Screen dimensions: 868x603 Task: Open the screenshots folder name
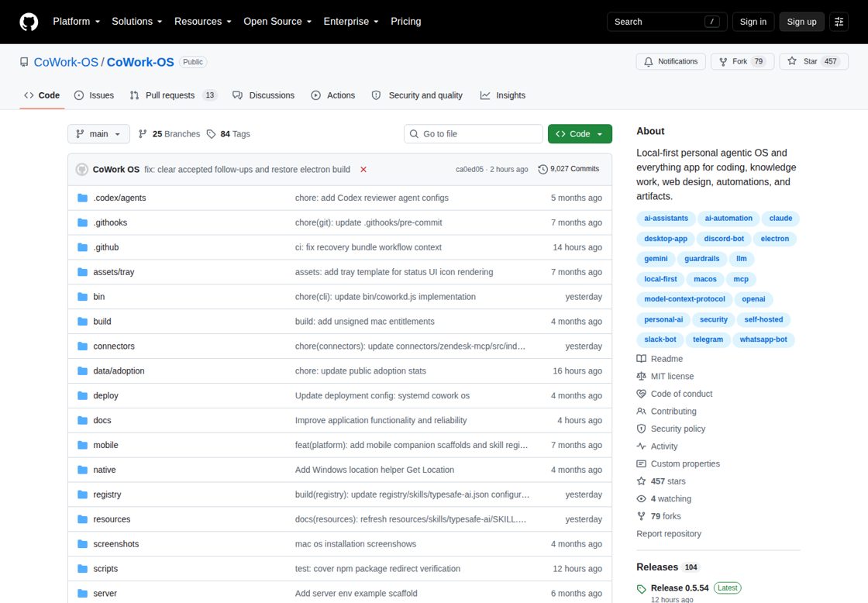coord(115,544)
